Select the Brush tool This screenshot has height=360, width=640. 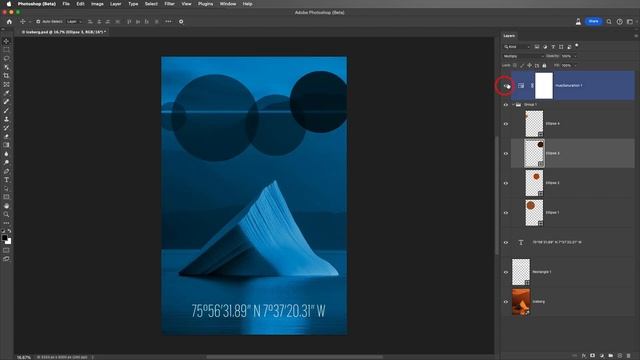pyautogui.click(x=6, y=110)
